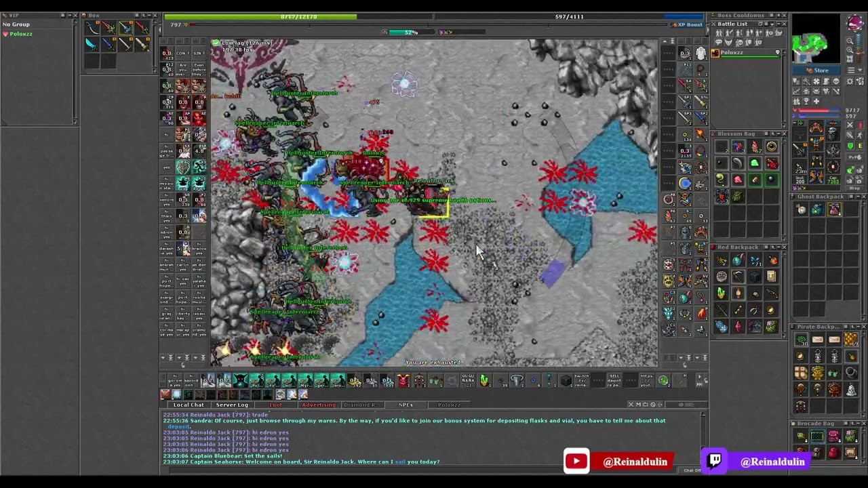This screenshot has height=488, width=868.
Task: Click the XP Boost button
Action: click(x=686, y=24)
